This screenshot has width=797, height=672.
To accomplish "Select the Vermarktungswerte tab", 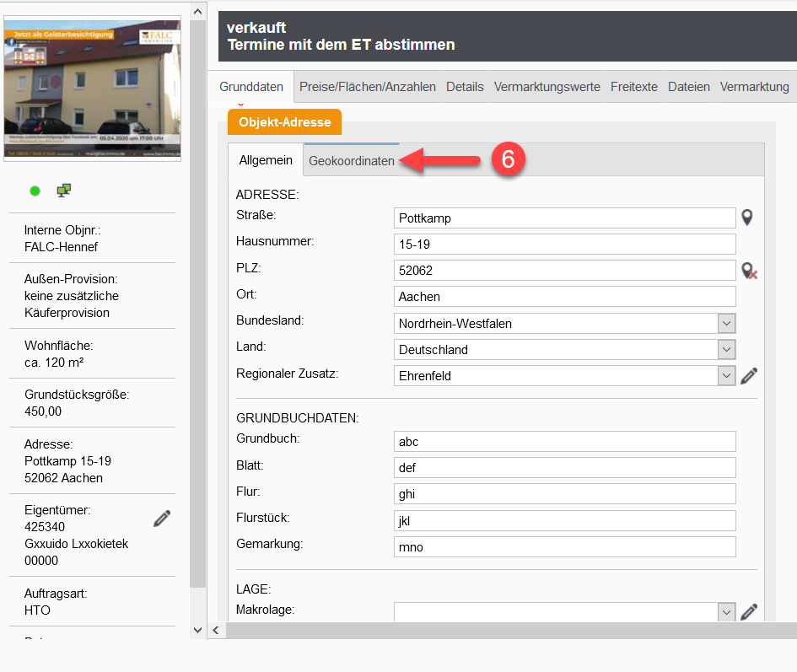I will tap(547, 87).
